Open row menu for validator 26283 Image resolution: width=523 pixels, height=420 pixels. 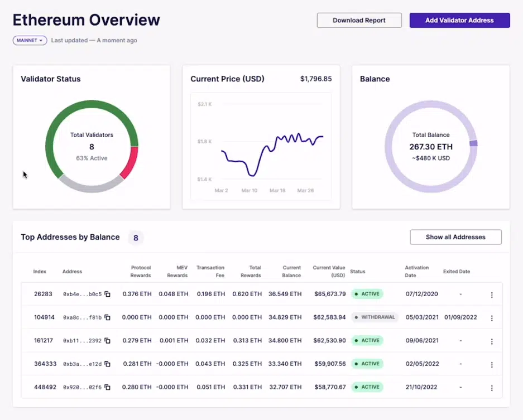[492, 295]
